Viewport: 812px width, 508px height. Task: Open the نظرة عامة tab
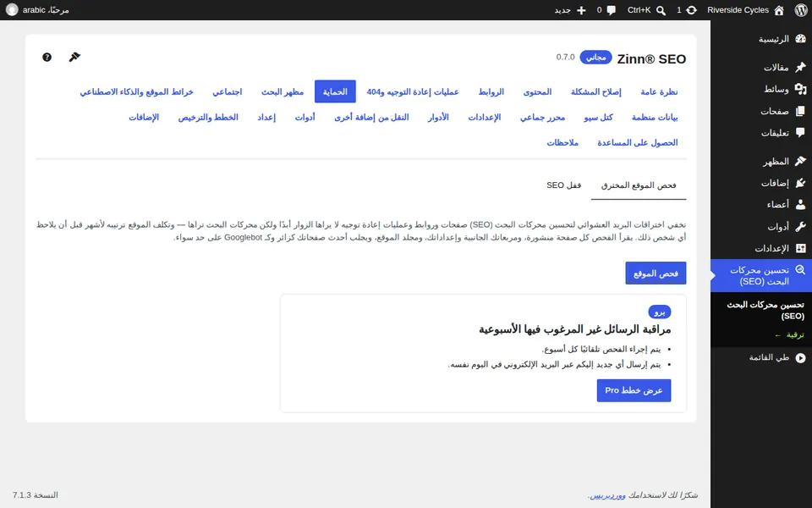click(659, 91)
